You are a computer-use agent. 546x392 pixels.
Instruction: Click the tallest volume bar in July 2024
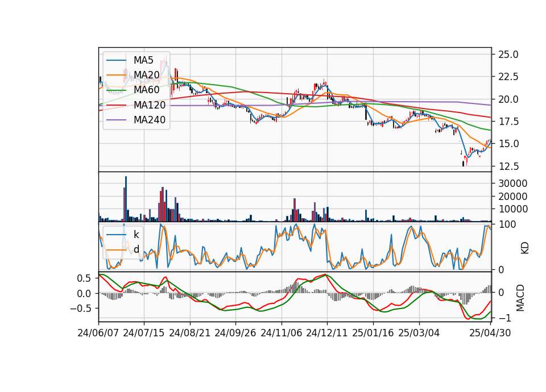(x=126, y=199)
